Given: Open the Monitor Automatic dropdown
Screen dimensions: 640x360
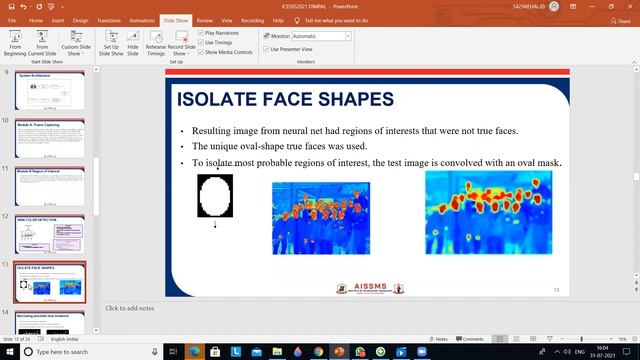Looking at the screenshot, I should (x=348, y=36).
